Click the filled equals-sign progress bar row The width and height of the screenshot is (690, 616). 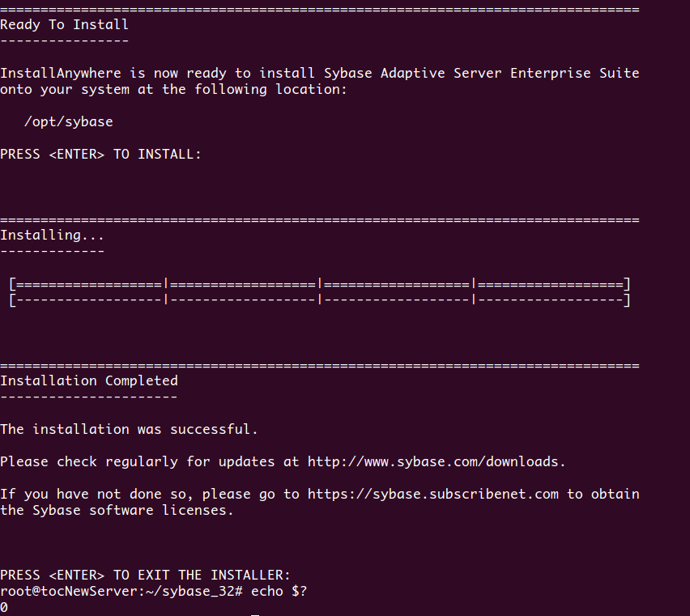click(x=319, y=284)
